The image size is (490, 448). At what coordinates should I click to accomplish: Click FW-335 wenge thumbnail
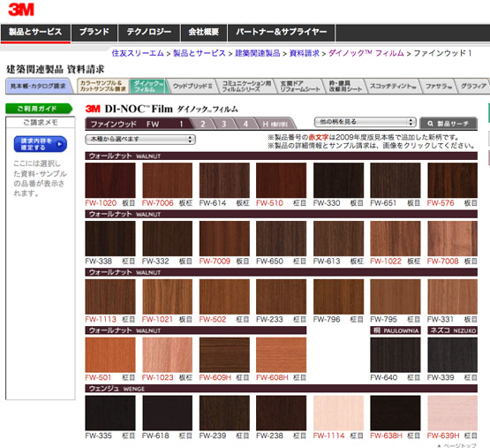[110, 413]
